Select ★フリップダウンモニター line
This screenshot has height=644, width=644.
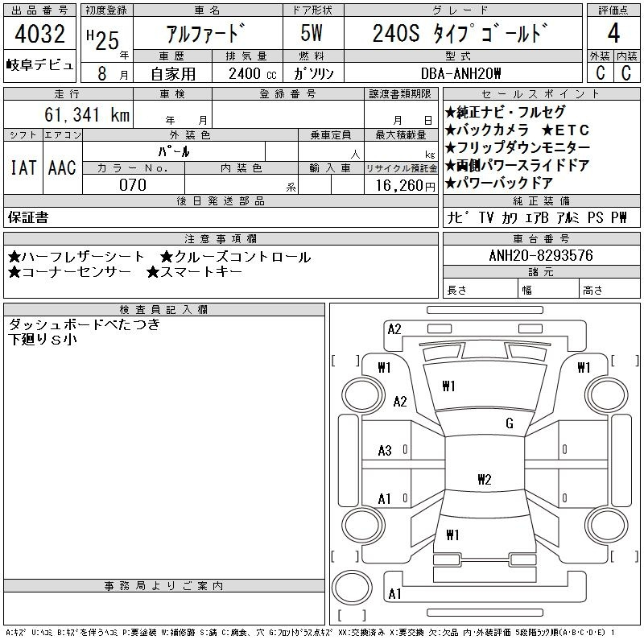[x=518, y=147]
